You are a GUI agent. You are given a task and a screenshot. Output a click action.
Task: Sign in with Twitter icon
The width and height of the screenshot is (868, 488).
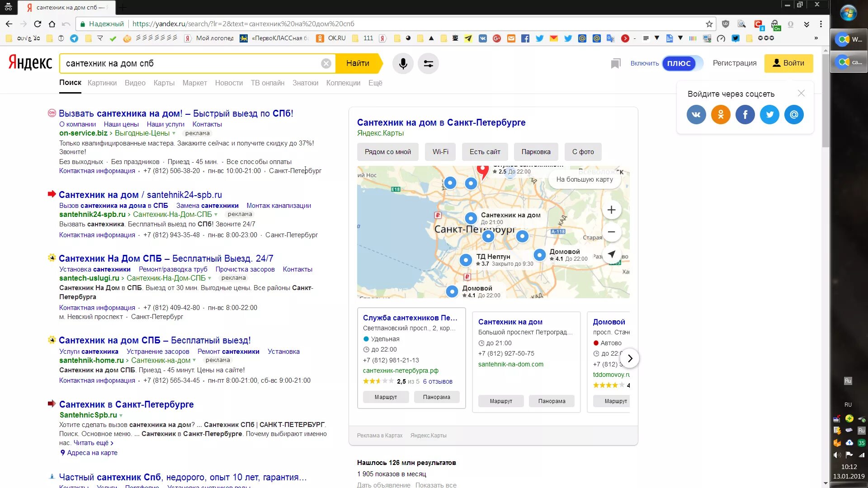click(x=769, y=114)
